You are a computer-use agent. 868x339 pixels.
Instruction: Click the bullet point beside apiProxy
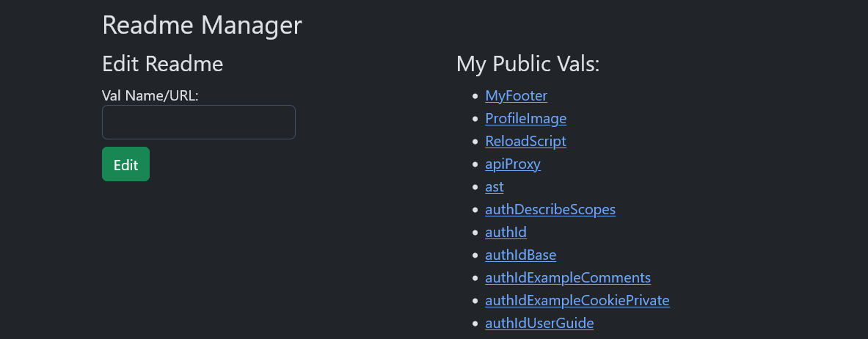(x=475, y=164)
